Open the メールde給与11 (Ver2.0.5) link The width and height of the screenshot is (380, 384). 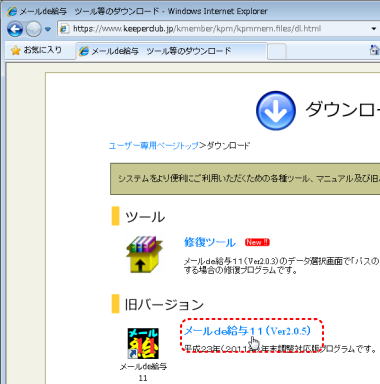click(247, 331)
